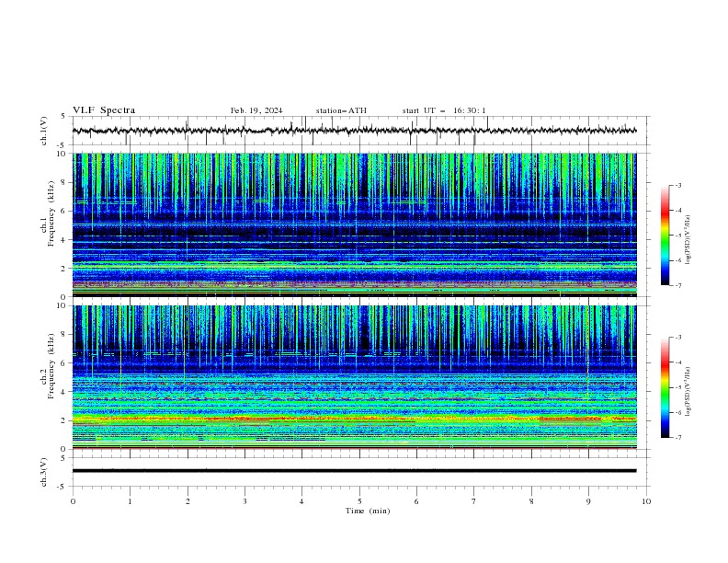The width and height of the screenshot is (728, 563).
Task: Click the "8" kHz tick on ch.1 frequency axis
Action: tap(64, 182)
